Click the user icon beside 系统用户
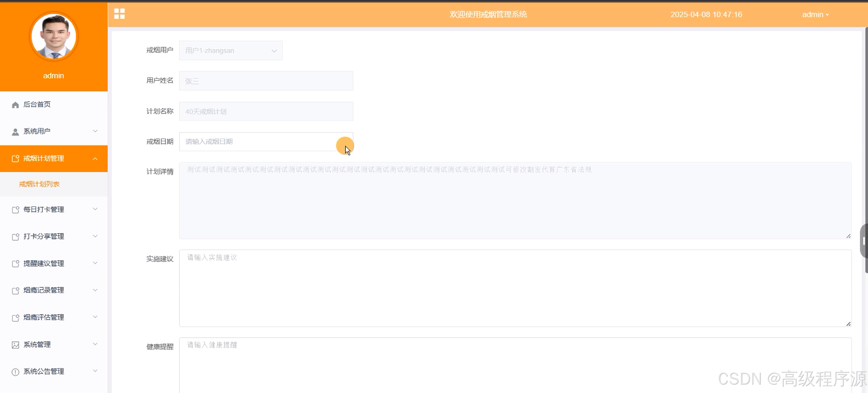 pos(15,132)
